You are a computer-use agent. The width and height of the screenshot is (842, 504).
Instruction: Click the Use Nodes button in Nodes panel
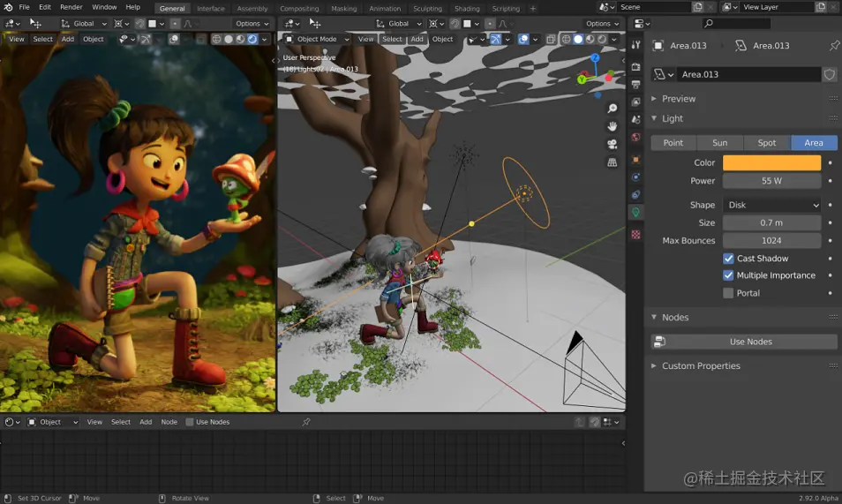(x=744, y=342)
